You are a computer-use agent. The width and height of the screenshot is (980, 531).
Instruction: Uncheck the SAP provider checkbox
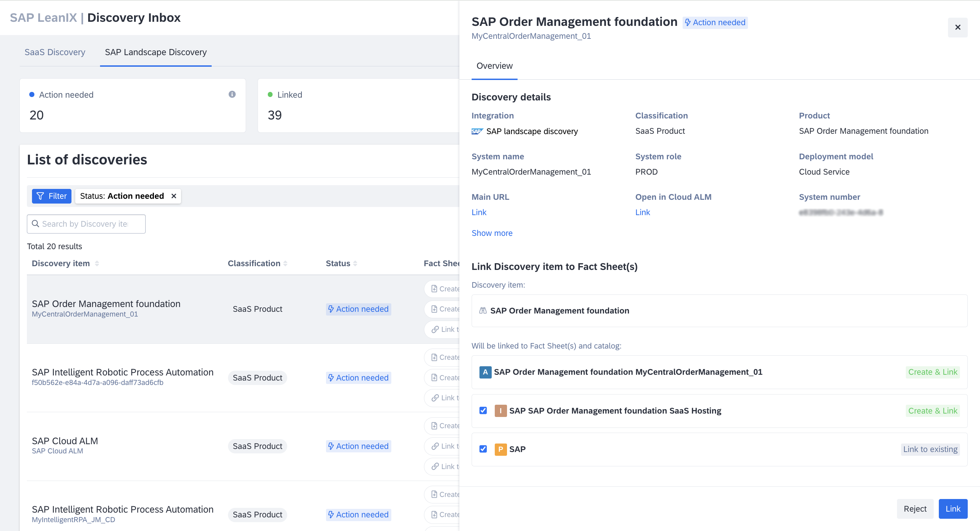point(483,449)
